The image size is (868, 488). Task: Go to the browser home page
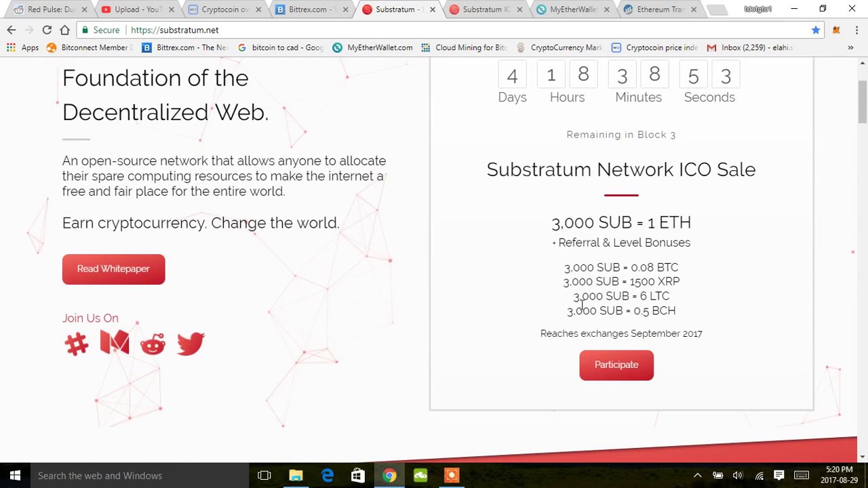64,30
